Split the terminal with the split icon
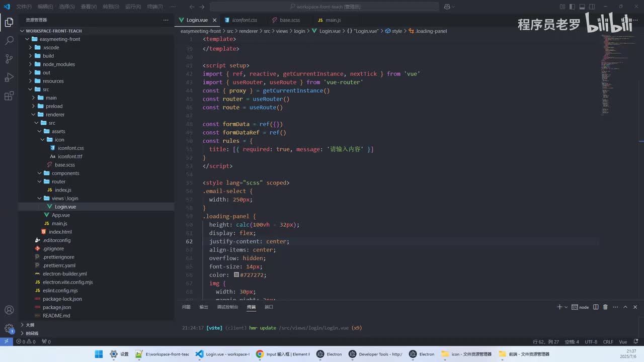Screen dimensions: 644x362 coord(596,307)
